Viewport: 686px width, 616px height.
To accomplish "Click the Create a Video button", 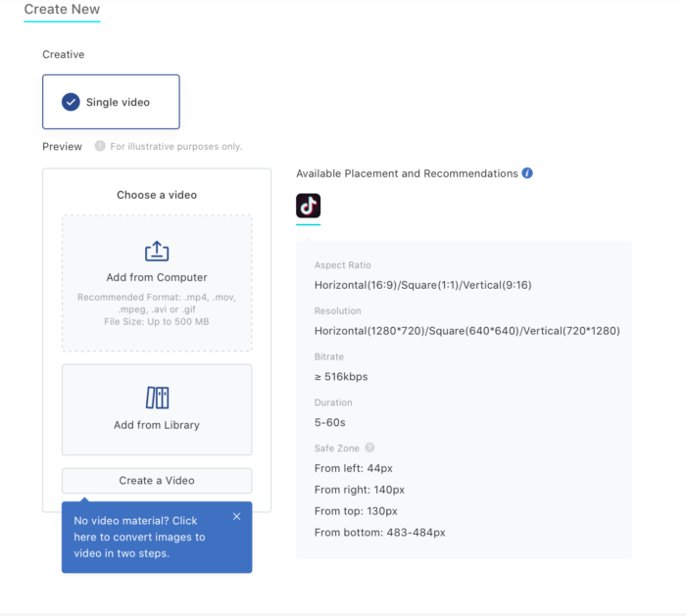I will pos(157,481).
